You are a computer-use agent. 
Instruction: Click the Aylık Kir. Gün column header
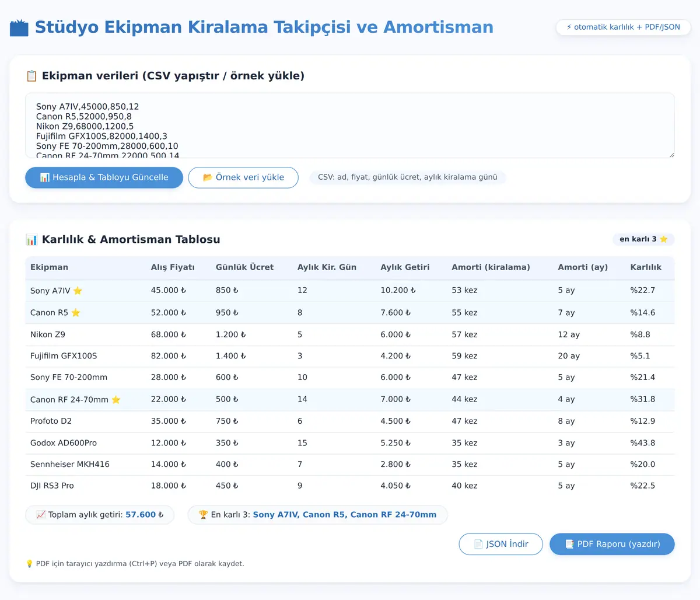(x=327, y=267)
